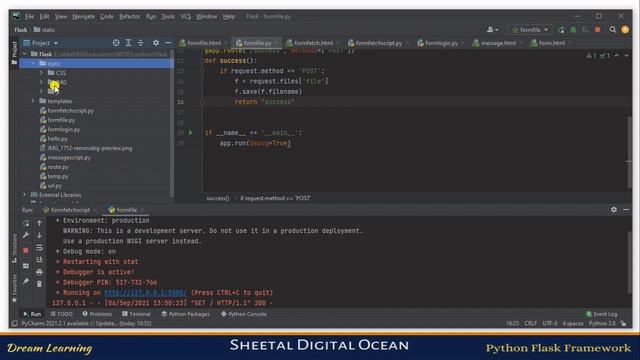Open the File menu
The height and width of the screenshot is (360, 640).
tap(29, 17)
